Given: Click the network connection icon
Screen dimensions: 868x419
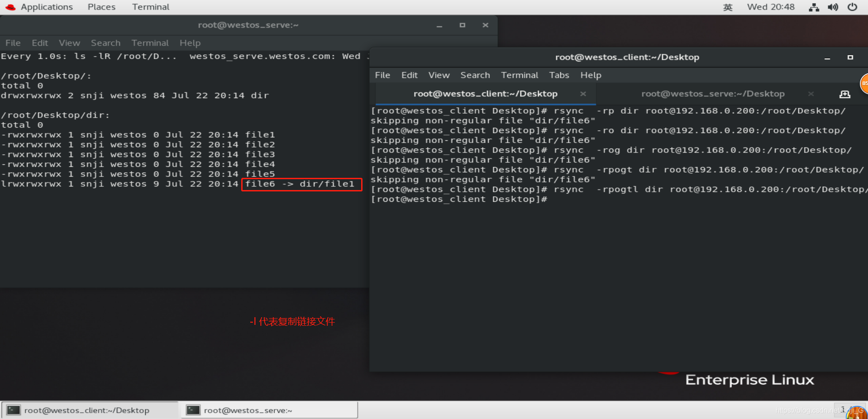Looking at the screenshot, I should click(x=814, y=7).
